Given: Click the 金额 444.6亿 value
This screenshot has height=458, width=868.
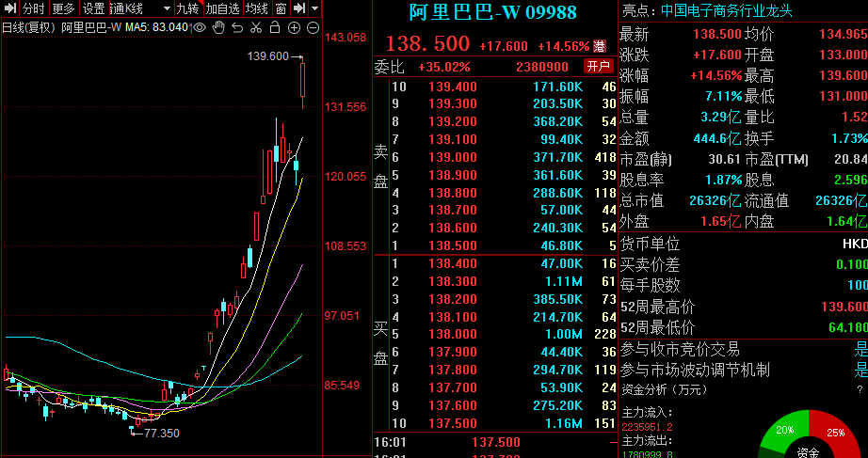Looking at the screenshot, I should tap(718, 138).
